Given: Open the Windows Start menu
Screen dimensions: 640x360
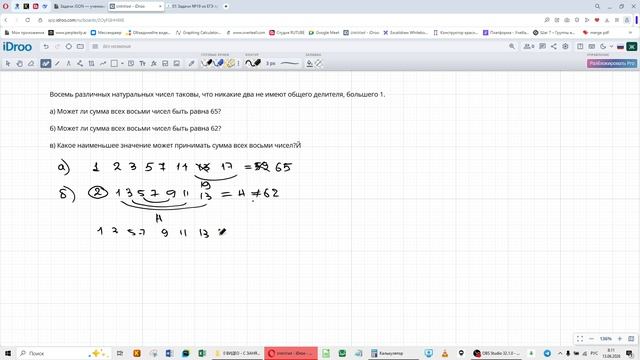Looking at the screenshot, I should [x=7, y=353].
